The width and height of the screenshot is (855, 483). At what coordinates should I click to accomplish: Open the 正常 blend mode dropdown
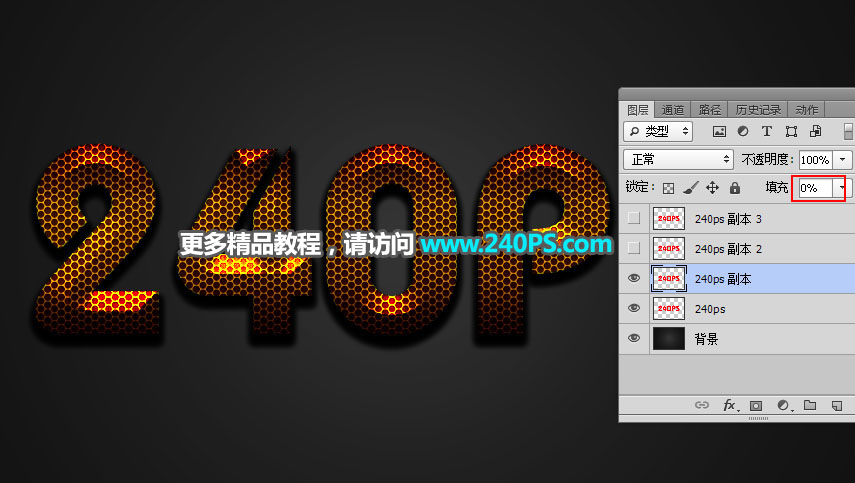click(679, 159)
